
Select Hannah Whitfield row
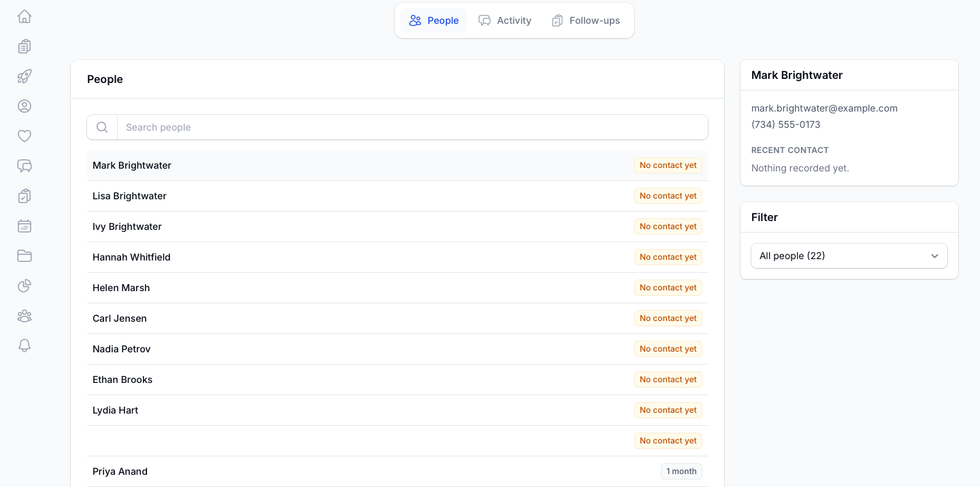[x=397, y=257]
